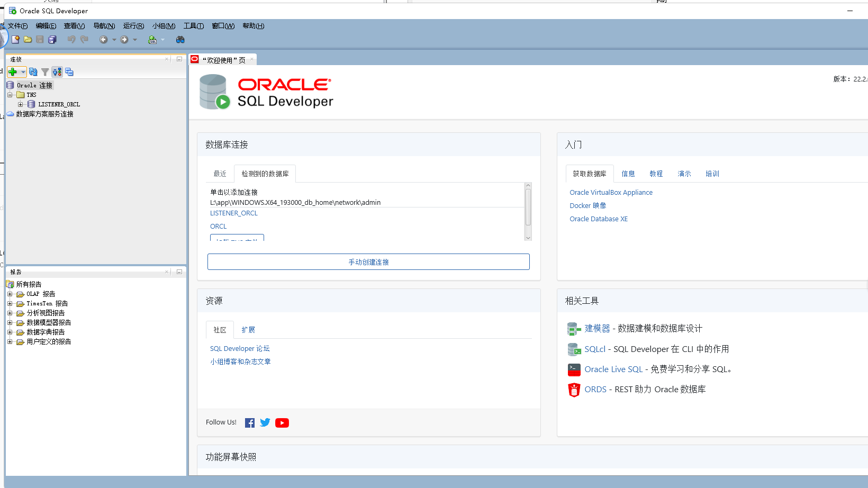The width and height of the screenshot is (868, 488).
Task: Click the Save All toolbar icon
Action: coord(52,40)
